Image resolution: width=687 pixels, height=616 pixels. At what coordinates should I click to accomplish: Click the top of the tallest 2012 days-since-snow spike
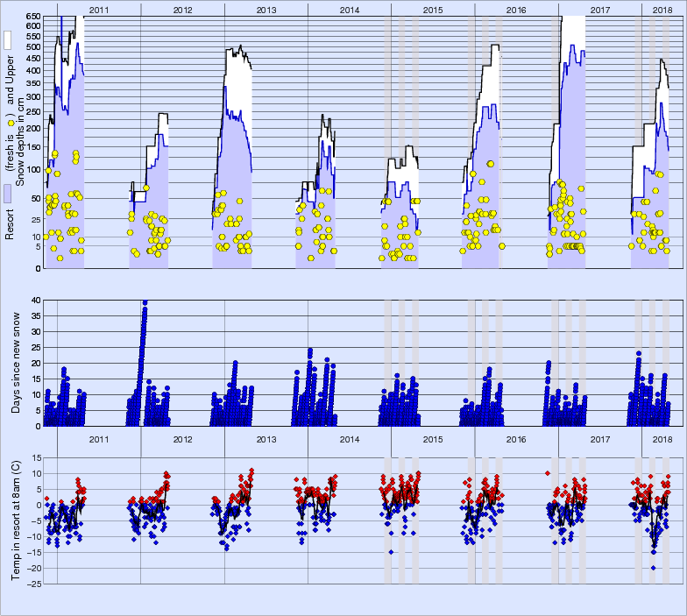[145, 302]
